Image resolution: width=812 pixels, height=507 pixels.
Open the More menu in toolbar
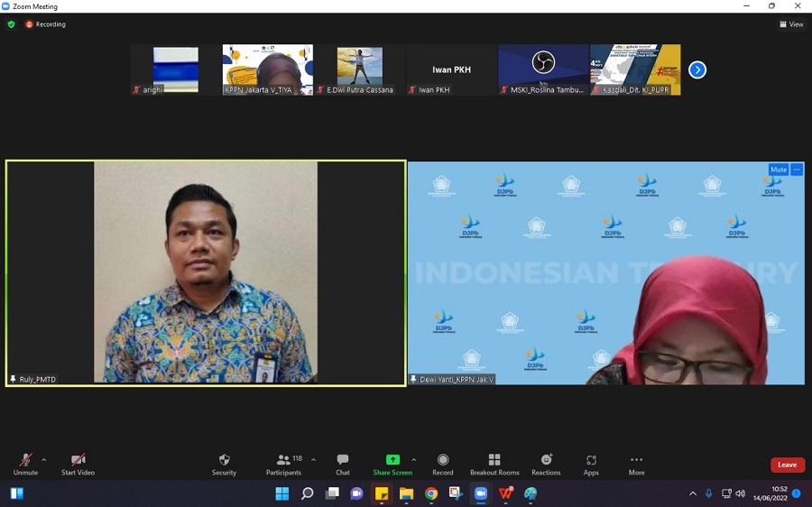coord(637,460)
